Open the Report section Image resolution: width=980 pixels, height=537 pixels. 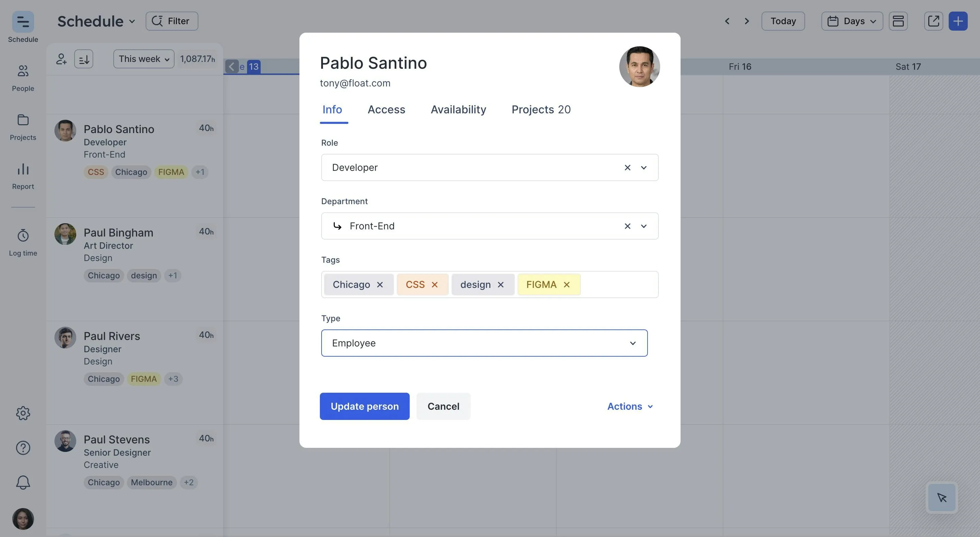tap(23, 176)
